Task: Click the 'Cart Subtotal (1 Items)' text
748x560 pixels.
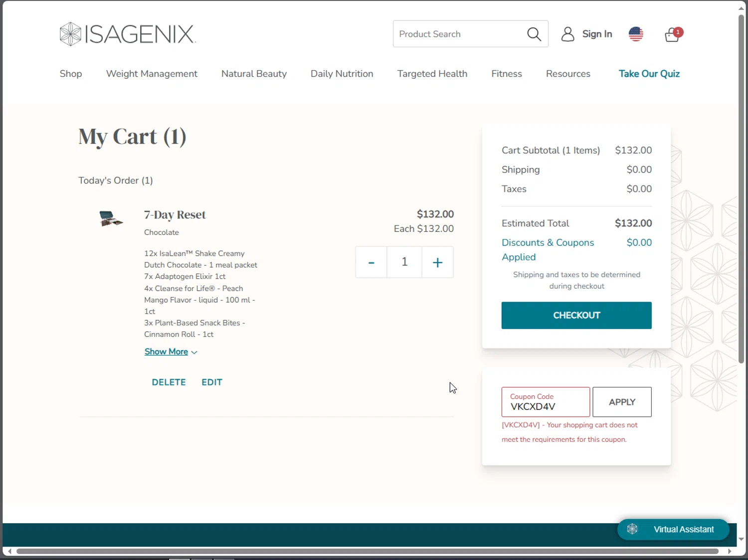Action: pos(551,150)
